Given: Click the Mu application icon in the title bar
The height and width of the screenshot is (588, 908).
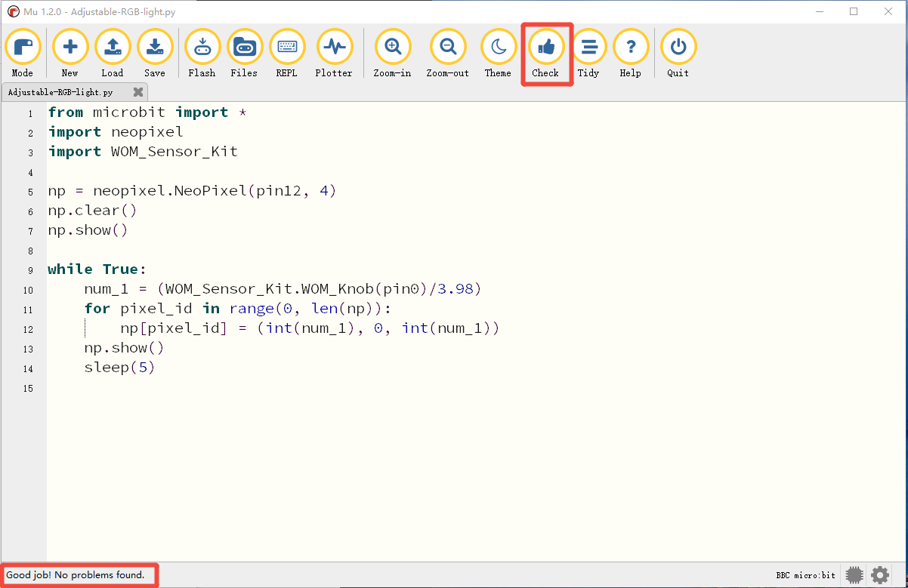Looking at the screenshot, I should (x=14, y=11).
